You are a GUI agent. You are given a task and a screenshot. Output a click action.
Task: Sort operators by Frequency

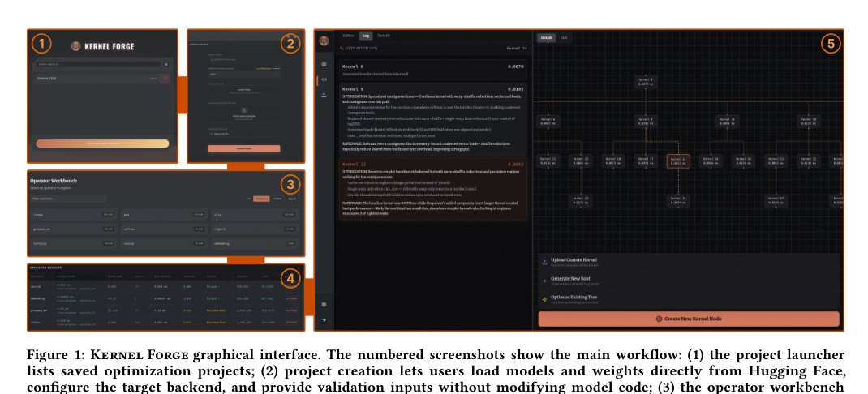click(x=261, y=199)
